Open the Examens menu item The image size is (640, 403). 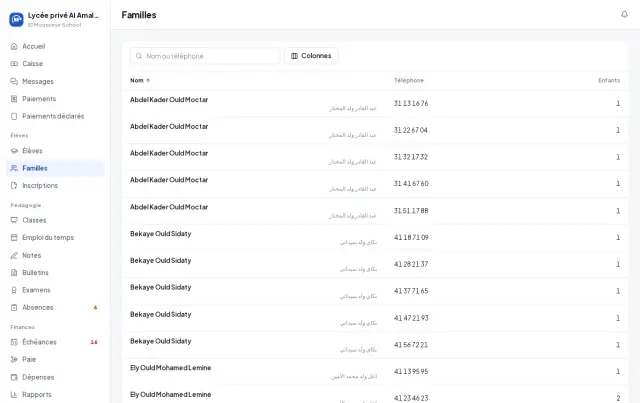(55, 290)
